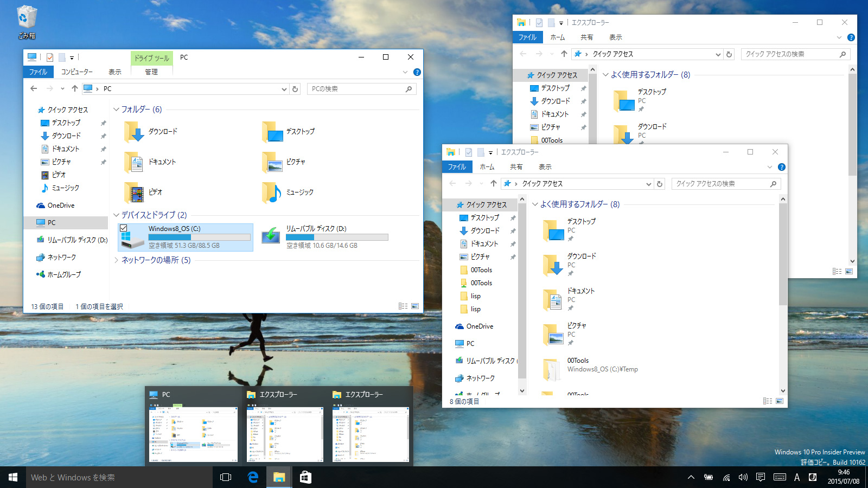Select the removable disk (D:) drive tile
The image size is (868, 488).
323,237
